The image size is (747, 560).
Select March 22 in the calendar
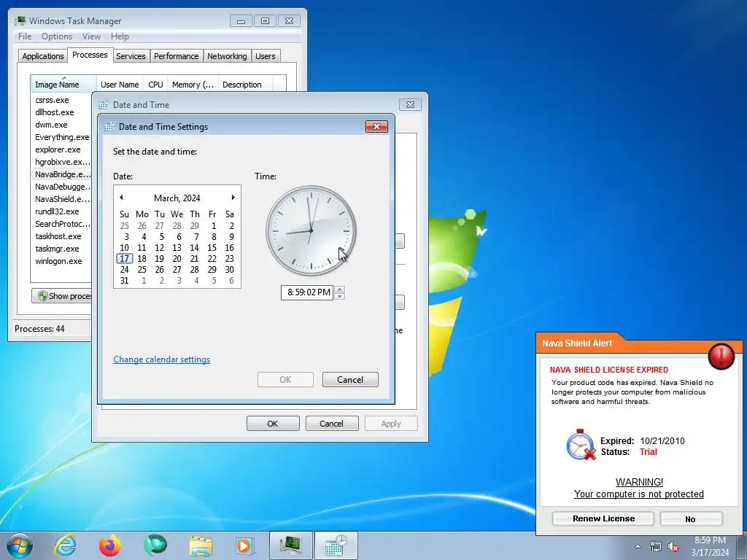click(212, 259)
